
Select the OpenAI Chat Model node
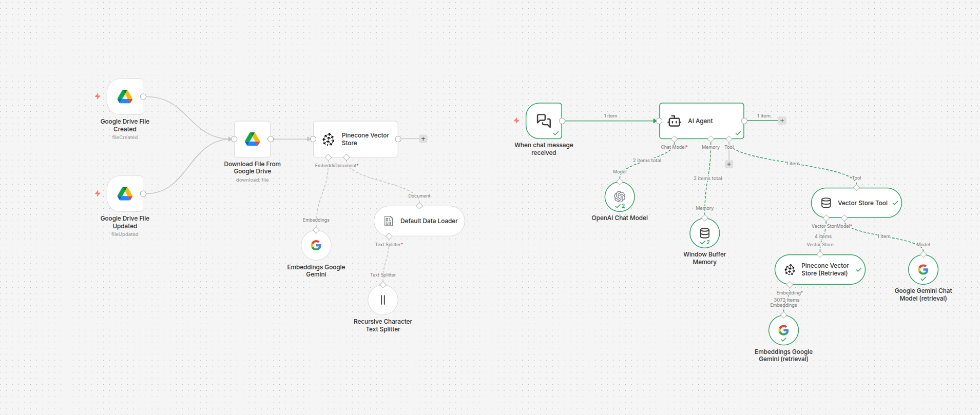[x=620, y=197]
